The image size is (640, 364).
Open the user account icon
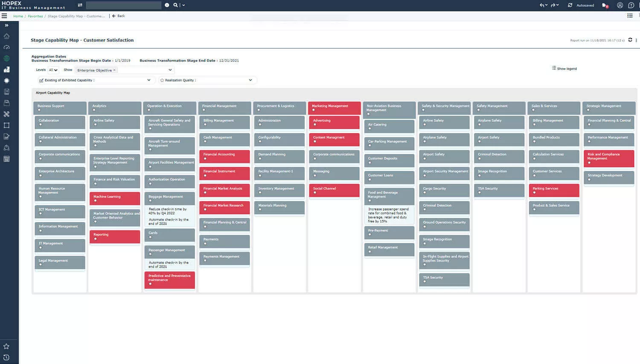tap(620, 5)
